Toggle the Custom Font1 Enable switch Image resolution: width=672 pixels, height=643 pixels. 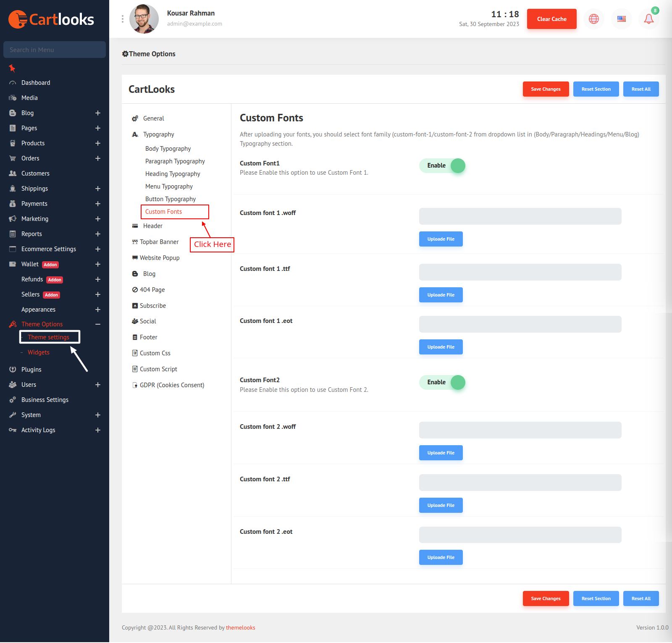(x=442, y=166)
